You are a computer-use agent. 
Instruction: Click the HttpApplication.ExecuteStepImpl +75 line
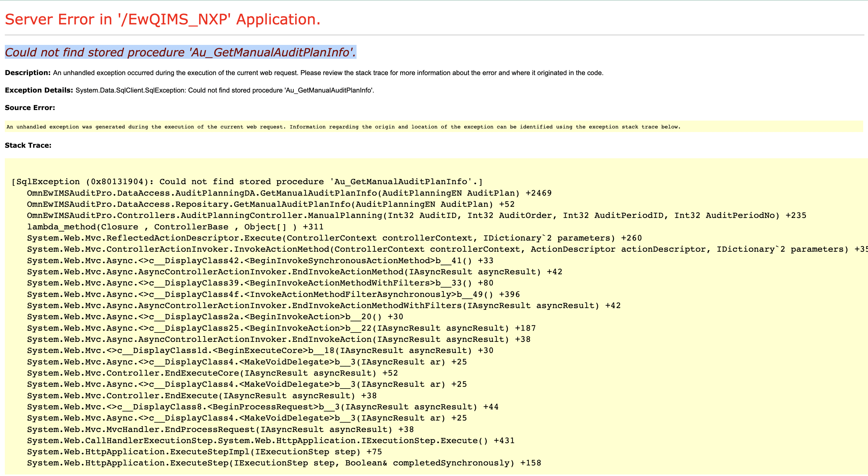[205, 452]
